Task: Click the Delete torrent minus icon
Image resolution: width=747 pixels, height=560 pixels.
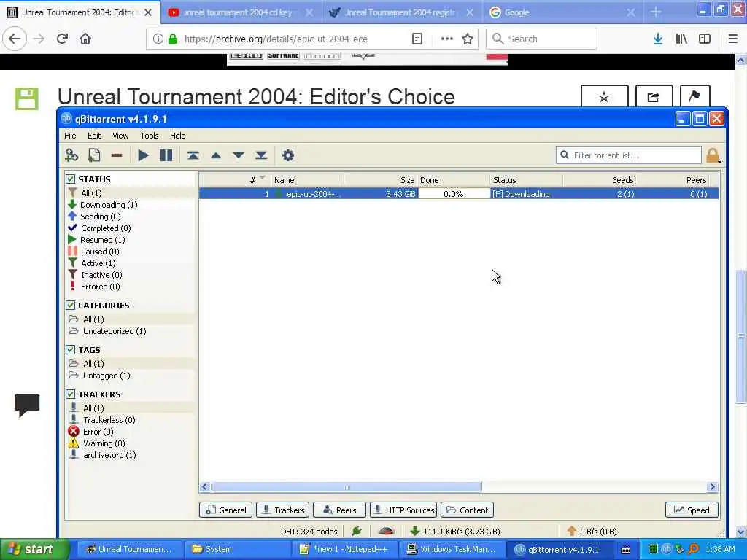Action: click(x=117, y=155)
